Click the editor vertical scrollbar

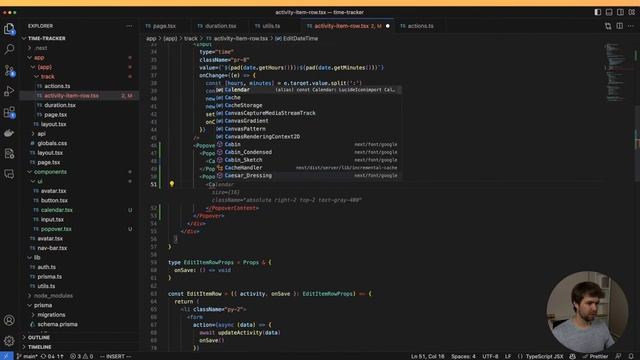(x=637, y=143)
